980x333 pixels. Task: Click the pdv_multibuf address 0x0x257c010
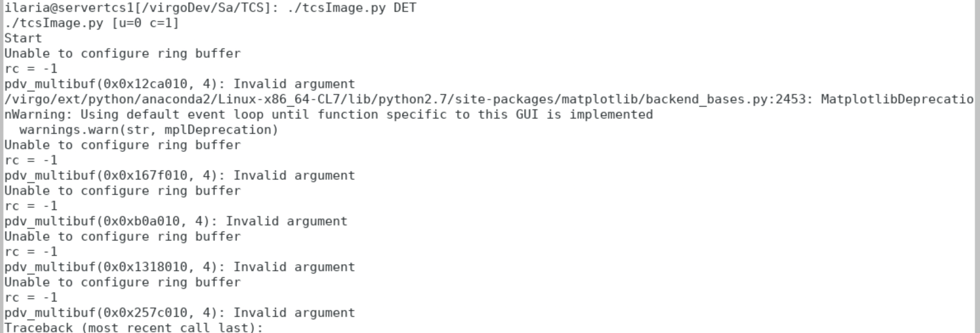click(x=145, y=313)
